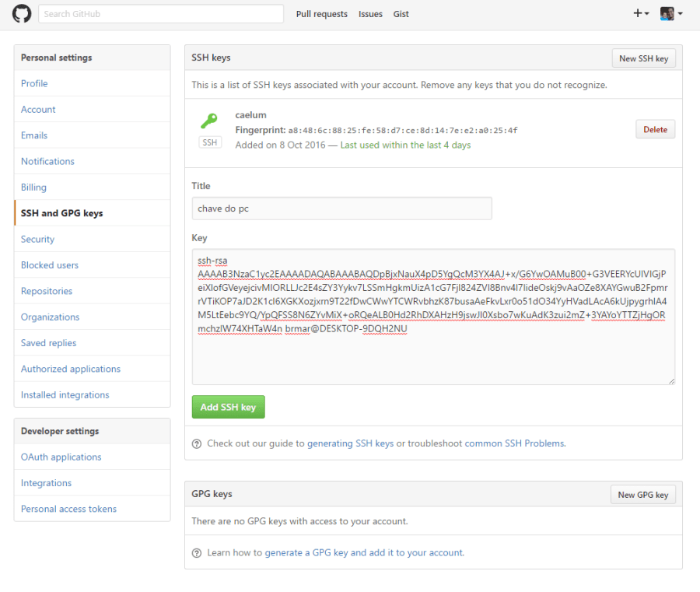Open the plus create-new dropdown
Screen dimensions: 700x592
(641, 14)
